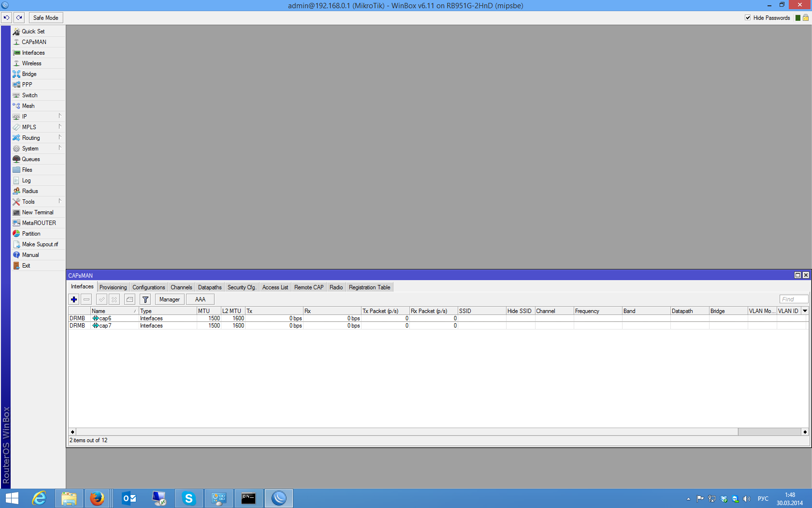Viewport: 812px width, 508px height.
Task: Open Skype from the taskbar
Action: pyautogui.click(x=188, y=498)
